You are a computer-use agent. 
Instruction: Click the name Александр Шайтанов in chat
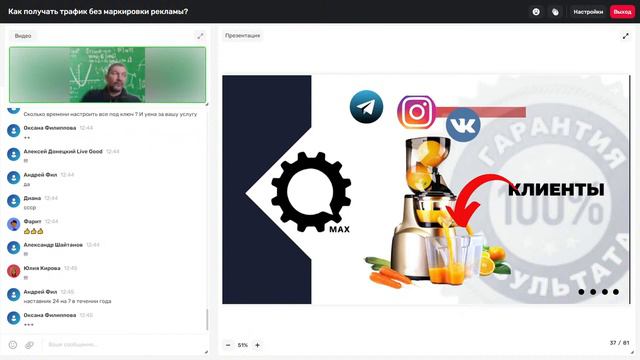click(53, 245)
